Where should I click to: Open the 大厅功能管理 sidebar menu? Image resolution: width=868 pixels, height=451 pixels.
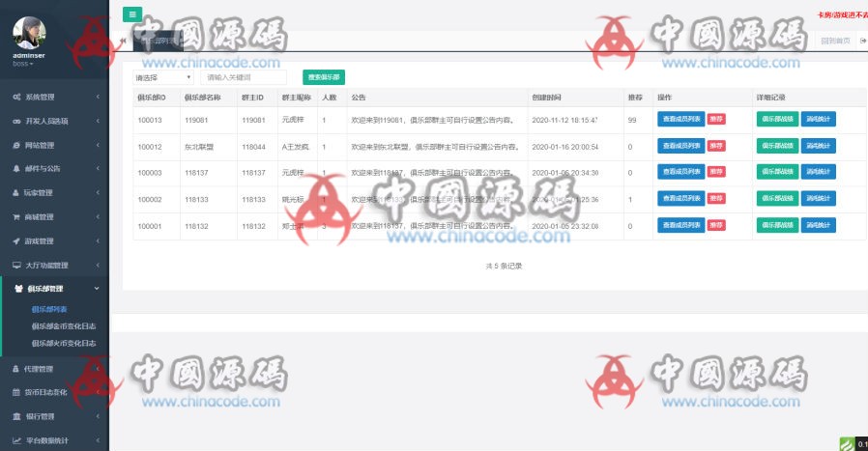tap(54, 265)
